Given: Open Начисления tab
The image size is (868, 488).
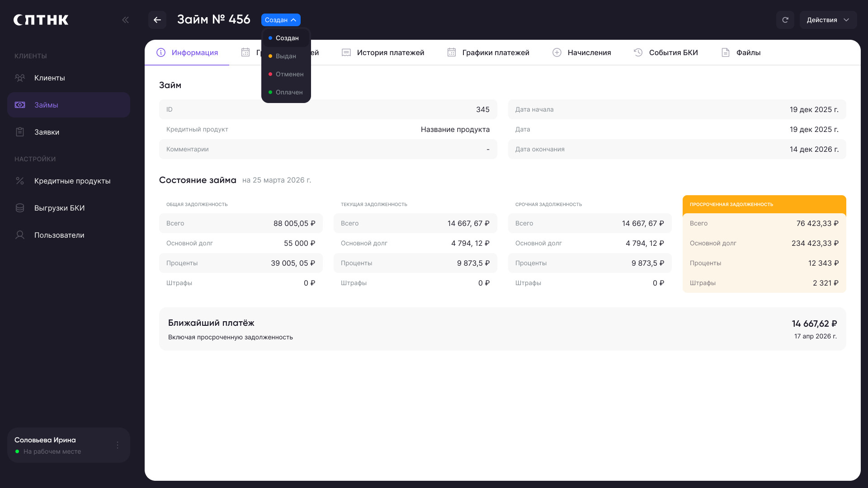Looking at the screenshot, I should pos(582,52).
